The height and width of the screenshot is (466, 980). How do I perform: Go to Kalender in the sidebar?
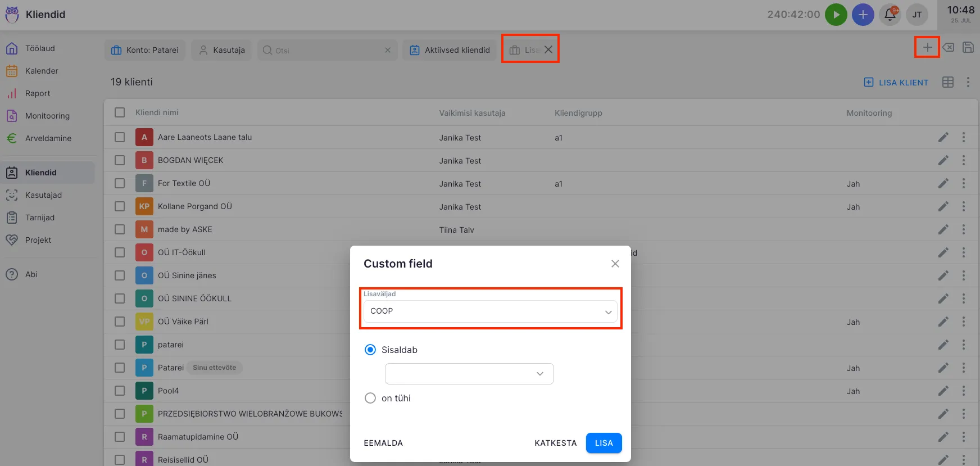click(42, 71)
